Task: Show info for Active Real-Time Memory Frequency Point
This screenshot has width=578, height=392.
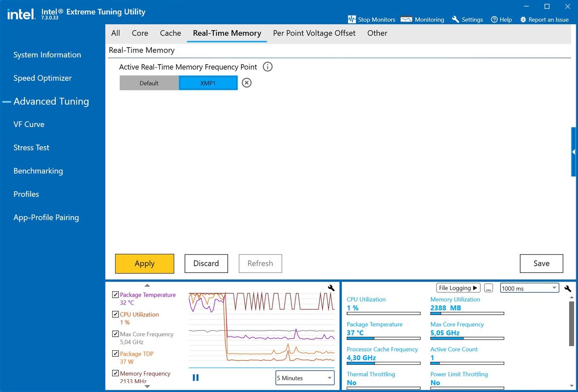Action: pyautogui.click(x=267, y=67)
